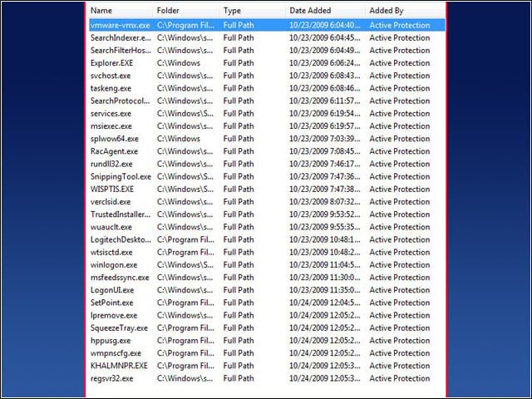532x399 pixels.
Task: Select the services.exe row
Action: point(267,113)
